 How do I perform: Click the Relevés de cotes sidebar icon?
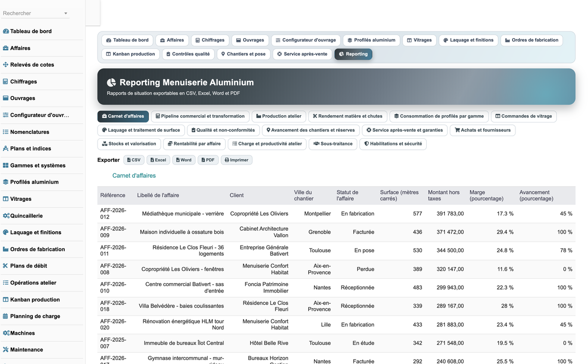click(6, 65)
